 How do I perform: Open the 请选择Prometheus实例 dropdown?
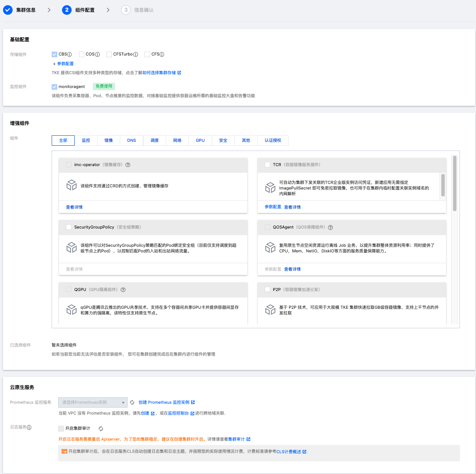tap(93, 402)
